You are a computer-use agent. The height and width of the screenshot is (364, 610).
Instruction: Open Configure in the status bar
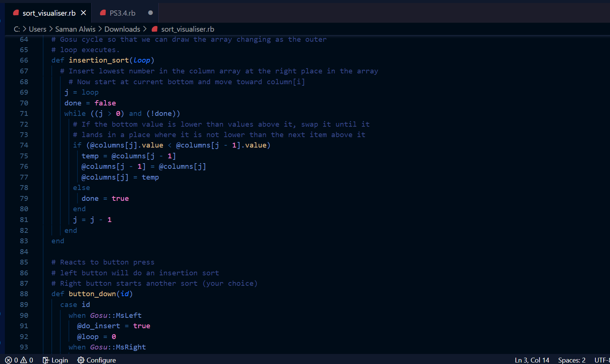pyautogui.click(x=97, y=360)
